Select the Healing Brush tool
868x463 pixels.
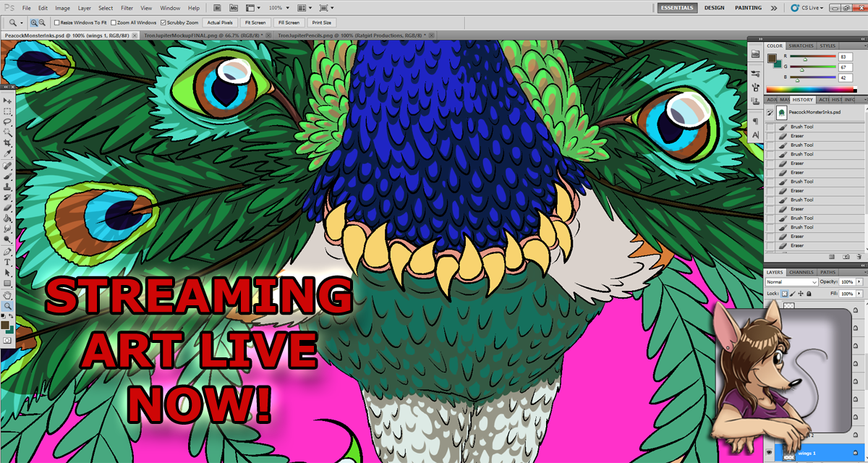coord(8,166)
